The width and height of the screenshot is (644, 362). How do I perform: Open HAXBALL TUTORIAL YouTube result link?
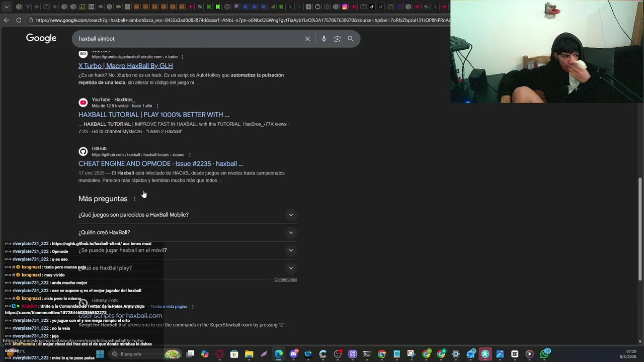154,115
